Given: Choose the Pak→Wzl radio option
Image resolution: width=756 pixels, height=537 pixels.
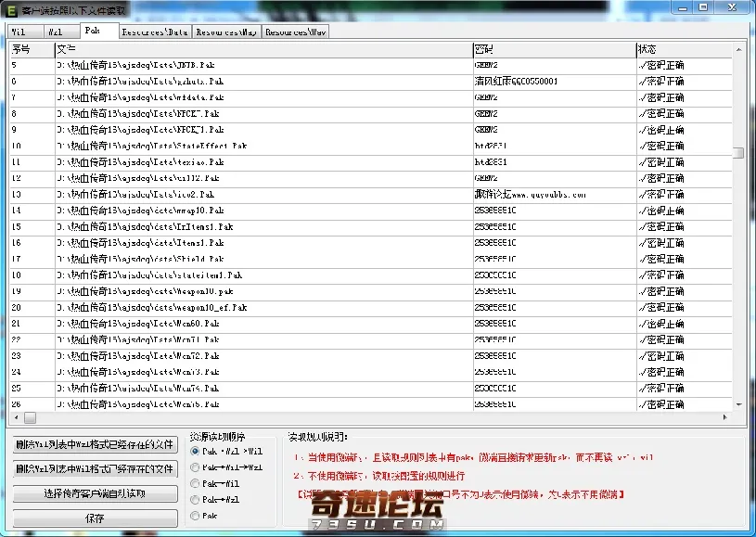Looking at the screenshot, I should tap(215, 499).
